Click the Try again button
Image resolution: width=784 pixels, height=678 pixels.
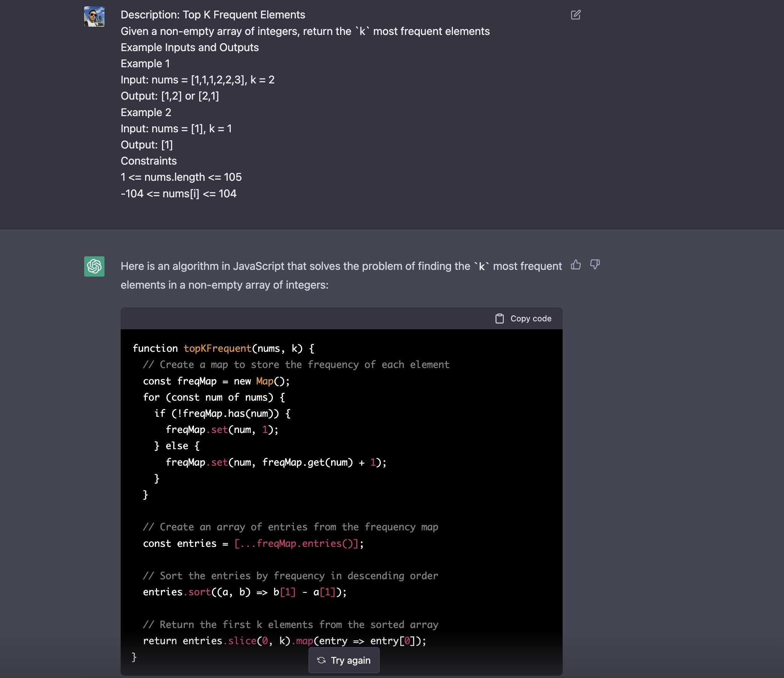click(344, 660)
